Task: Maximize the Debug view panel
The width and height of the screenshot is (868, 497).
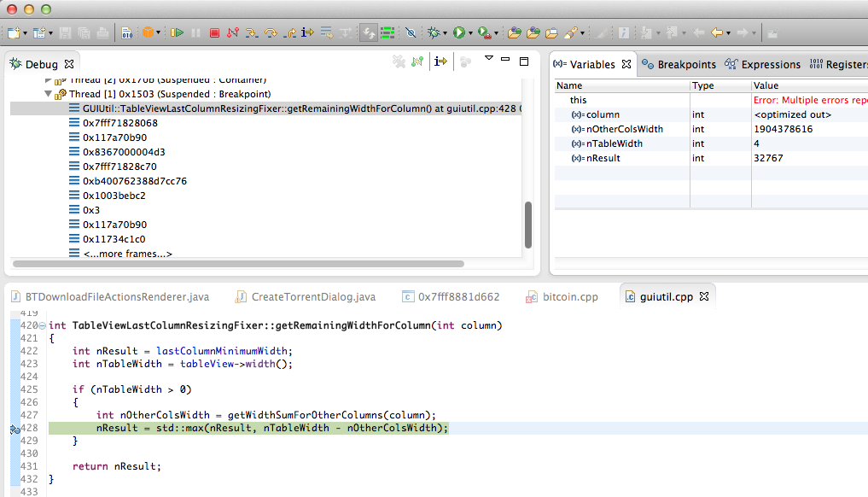Action: 524,61
